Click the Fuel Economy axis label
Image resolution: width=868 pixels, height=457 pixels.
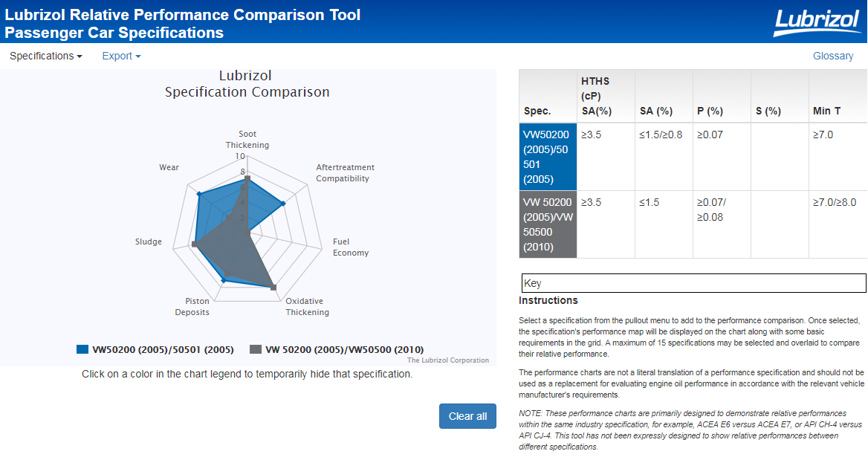[x=351, y=247]
